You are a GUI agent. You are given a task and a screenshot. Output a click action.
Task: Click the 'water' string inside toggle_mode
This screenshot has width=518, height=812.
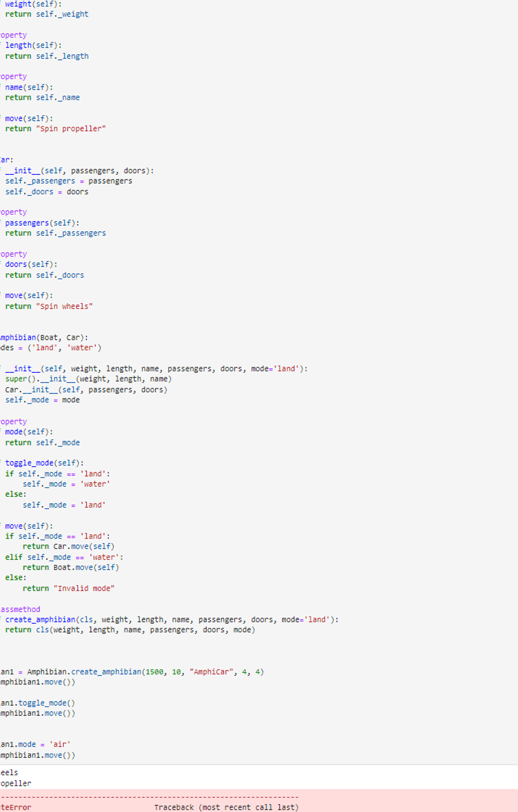[x=95, y=483]
